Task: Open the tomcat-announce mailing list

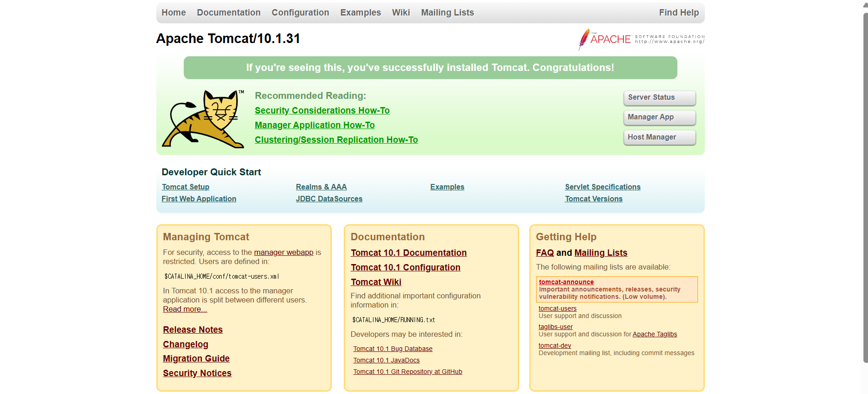Action: click(x=566, y=282)
